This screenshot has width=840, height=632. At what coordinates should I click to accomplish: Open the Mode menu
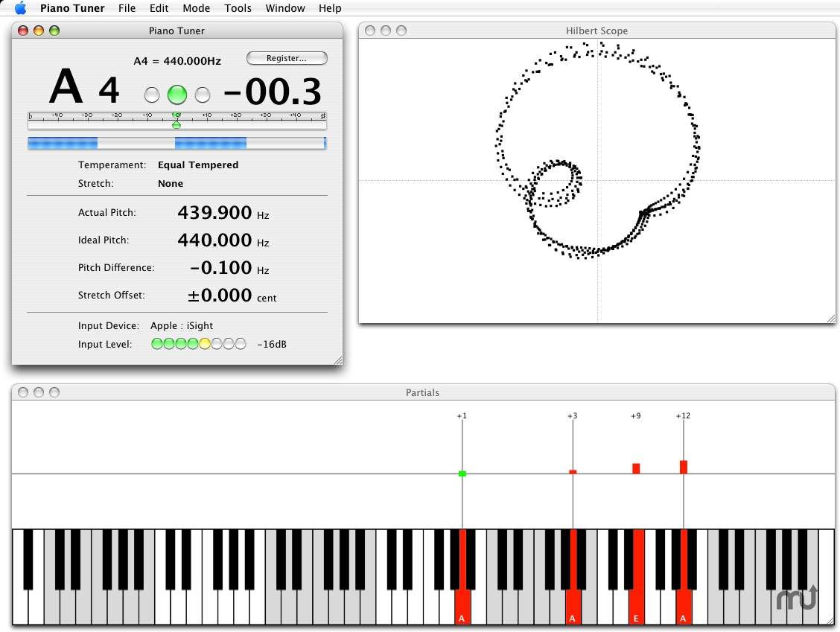pos(197,8)
